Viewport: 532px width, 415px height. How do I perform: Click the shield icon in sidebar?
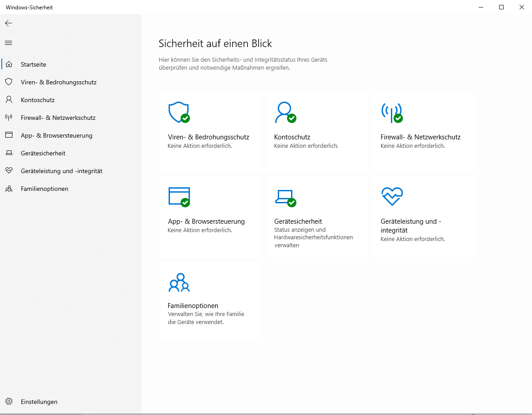coord(9,82)
